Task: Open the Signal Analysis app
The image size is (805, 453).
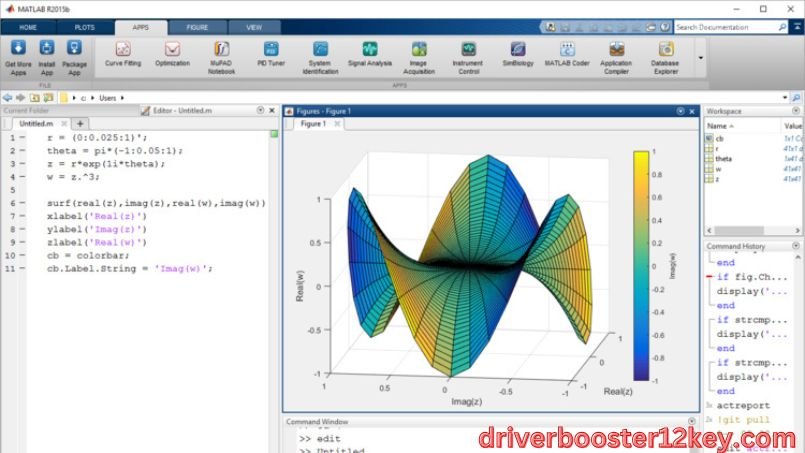Action: (x=370, y=54)
